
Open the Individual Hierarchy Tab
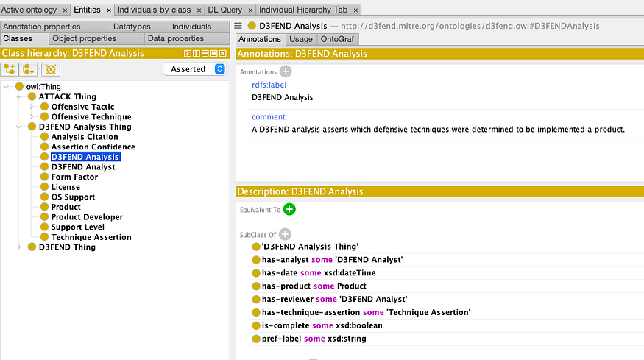tap(303, 10)
